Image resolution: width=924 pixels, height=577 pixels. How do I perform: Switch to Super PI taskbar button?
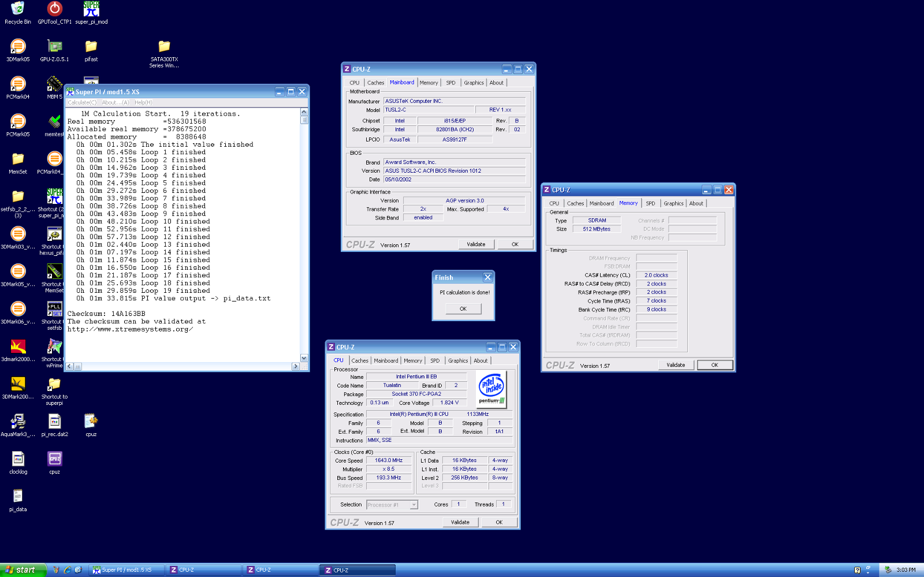point(127,570)
